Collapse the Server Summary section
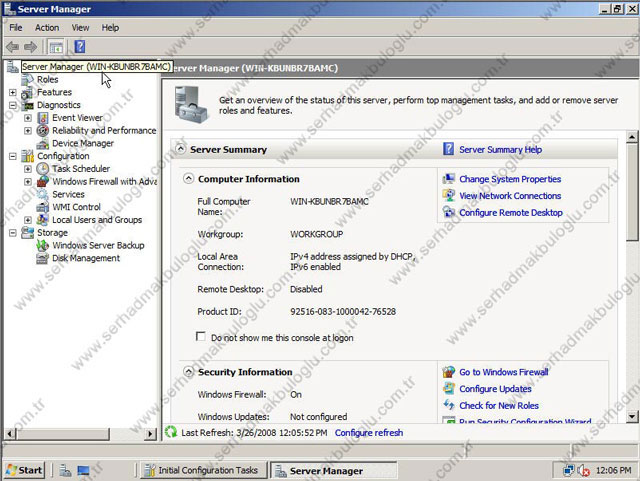 pos(180,149)
